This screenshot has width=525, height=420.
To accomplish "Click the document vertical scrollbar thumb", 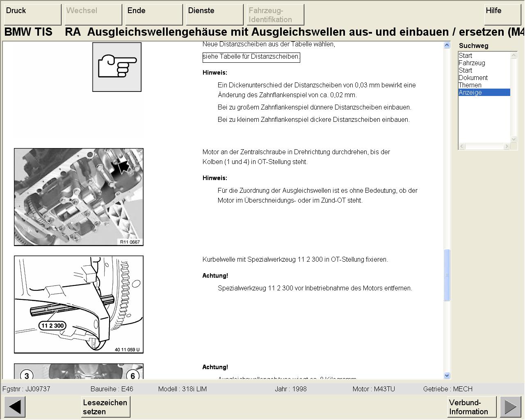I will click(x=447, y=275).
